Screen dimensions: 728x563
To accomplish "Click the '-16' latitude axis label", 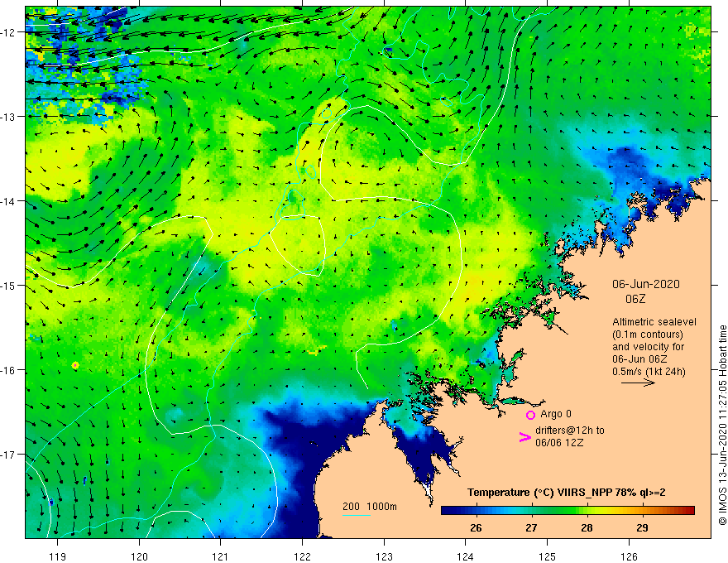I will (x=9, y=370).
